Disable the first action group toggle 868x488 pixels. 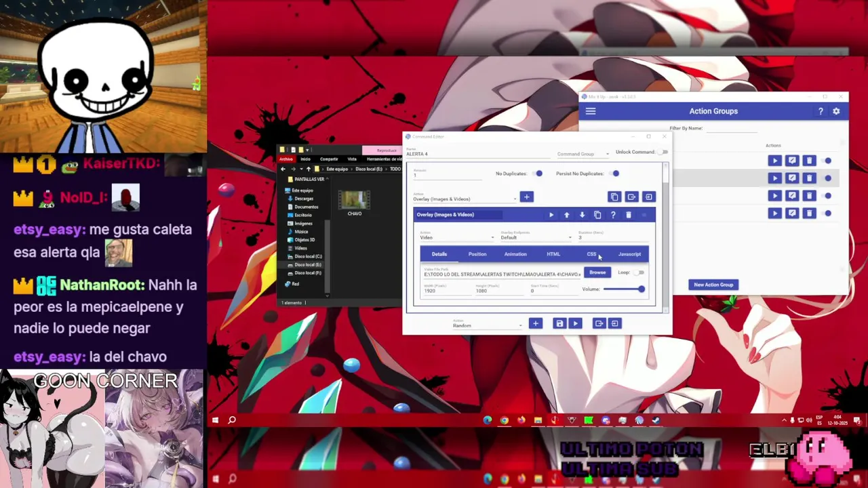pyautogui.click(x=827, y=161)
